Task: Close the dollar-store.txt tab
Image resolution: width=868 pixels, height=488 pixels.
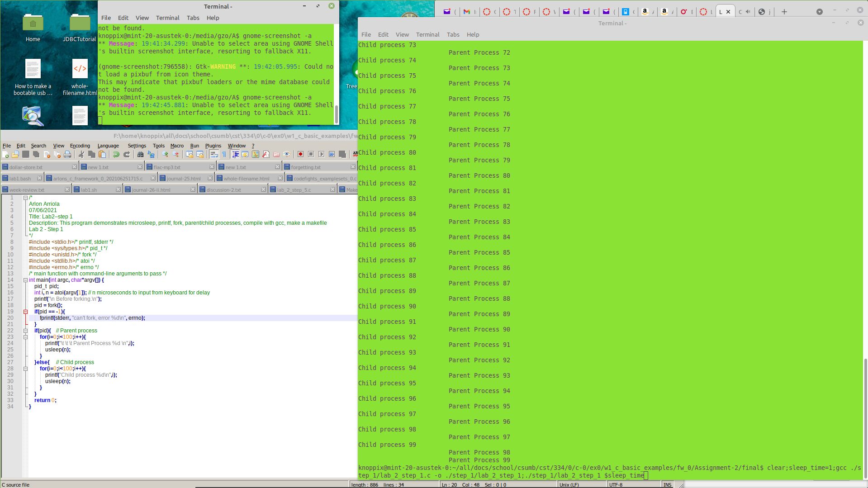Action: click(x=74, y=167)
